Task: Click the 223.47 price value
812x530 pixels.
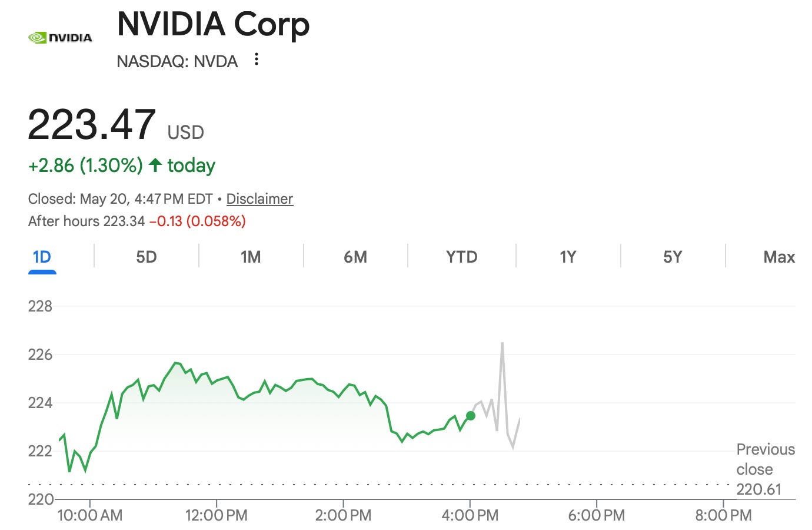Action: 92,124
